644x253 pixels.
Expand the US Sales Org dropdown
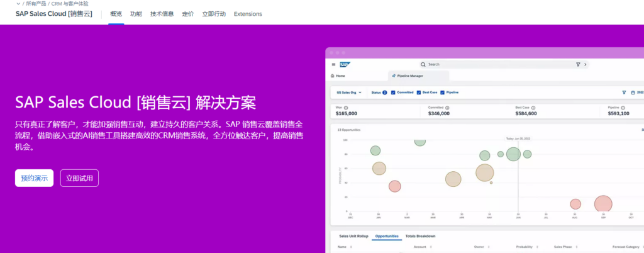coord(349,93)
